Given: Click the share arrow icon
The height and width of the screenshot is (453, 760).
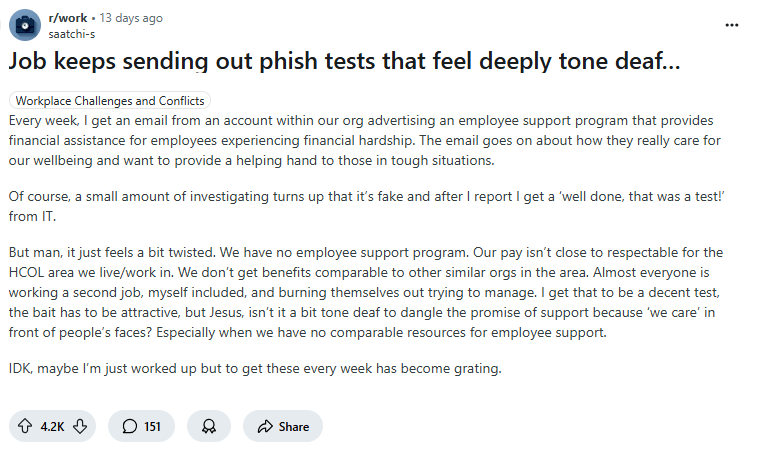Looking at the screenshot, I should (x=265, y=426).
